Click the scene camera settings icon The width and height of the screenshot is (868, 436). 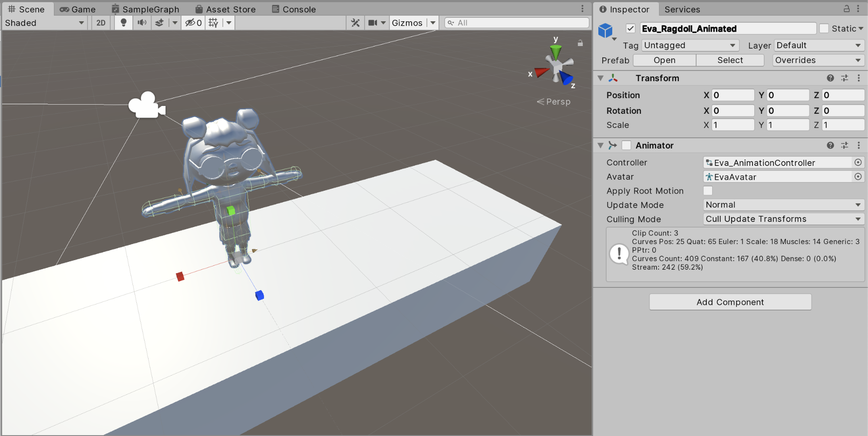tap(373, 23)
